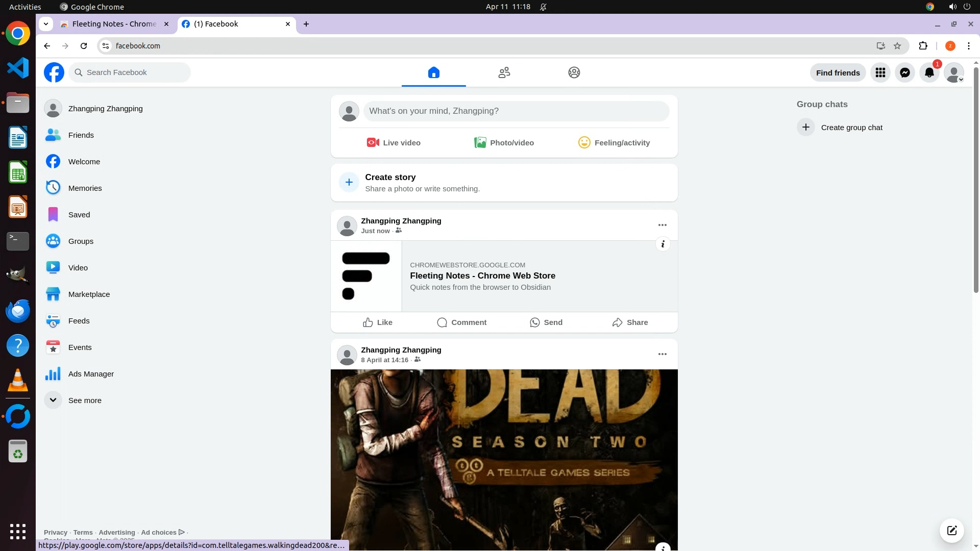Image resolution: width=980 pixels, height=551 pixels.
Task: Click the Facebook logo
Action: [54, 72]
